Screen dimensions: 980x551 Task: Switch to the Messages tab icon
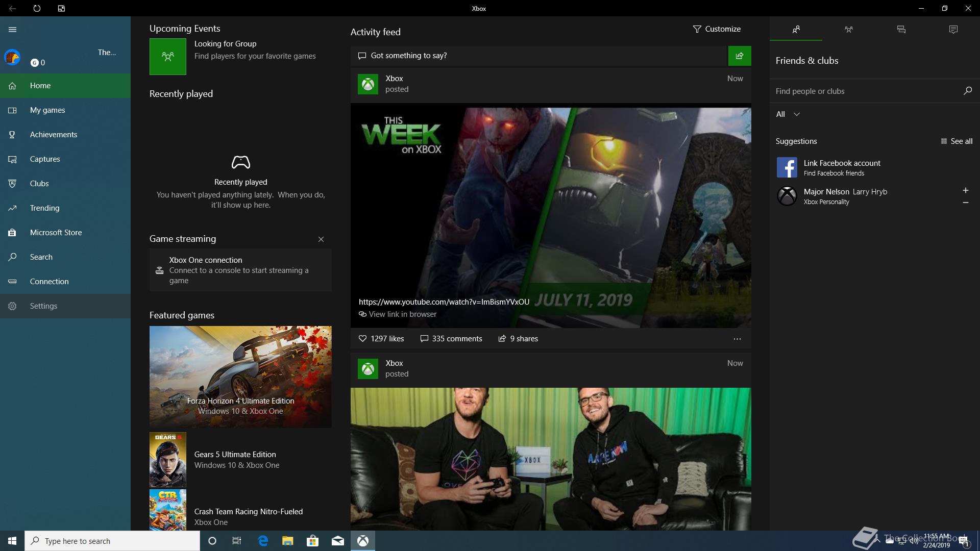coord(901,30)
